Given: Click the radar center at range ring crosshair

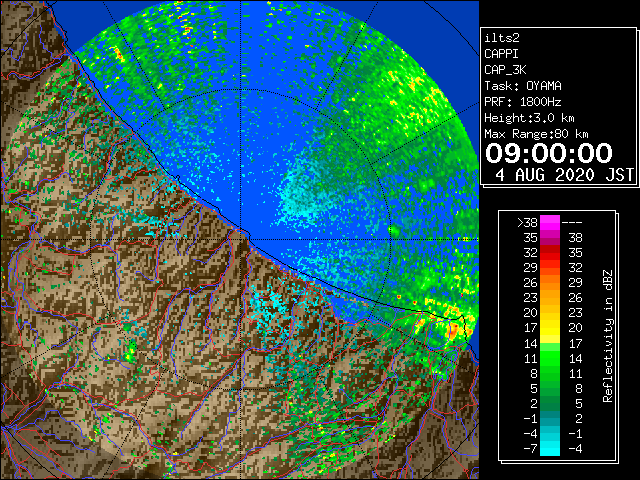Looking at the screenshot, I should [x=241, y=239].
